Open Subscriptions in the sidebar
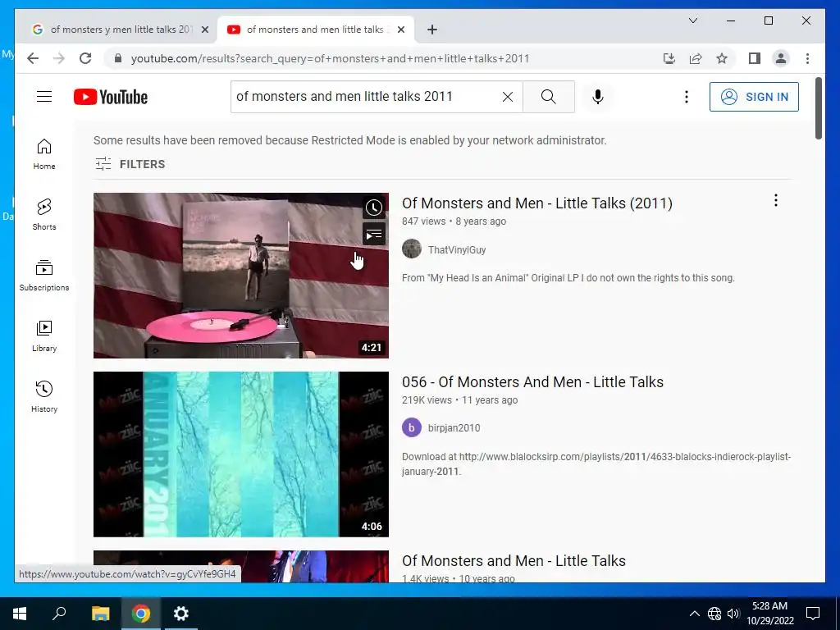The height and width of the screenshot is (630, 840). click(44, 276)
